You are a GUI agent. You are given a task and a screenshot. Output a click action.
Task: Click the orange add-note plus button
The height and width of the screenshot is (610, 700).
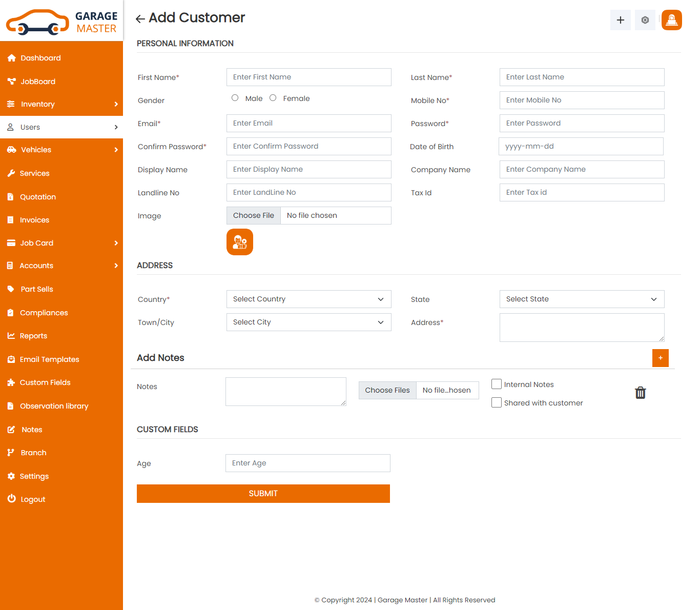pyautogui.click(x=660, y=358)
